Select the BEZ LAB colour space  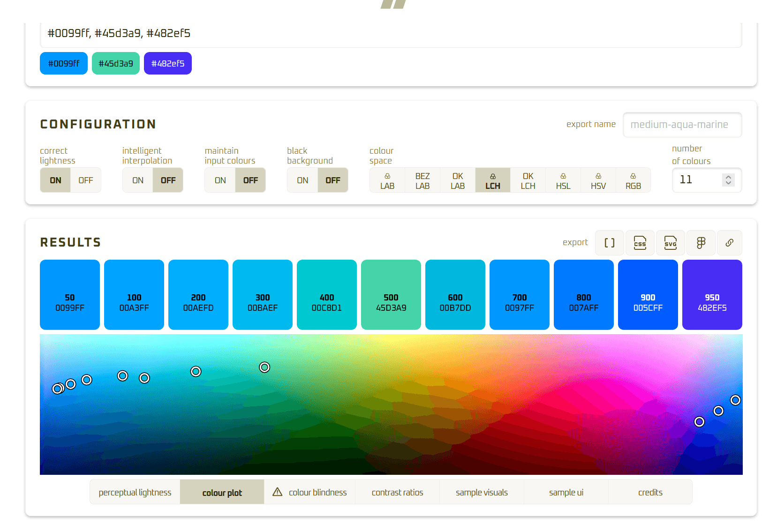pyautogui.click(x=422, y=180)
